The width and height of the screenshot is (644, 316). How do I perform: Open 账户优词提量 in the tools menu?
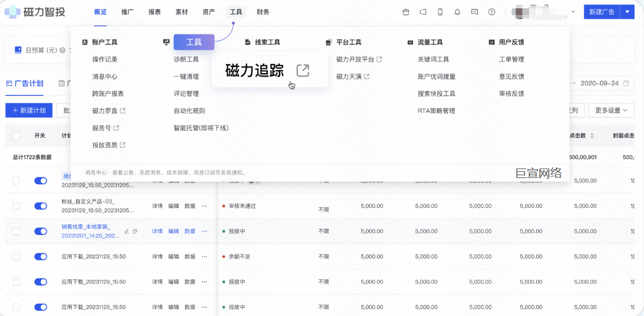pos(436,77)
